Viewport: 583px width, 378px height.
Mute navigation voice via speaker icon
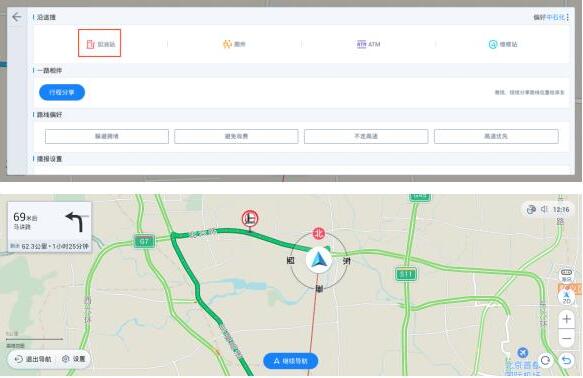tap(544, 209)
